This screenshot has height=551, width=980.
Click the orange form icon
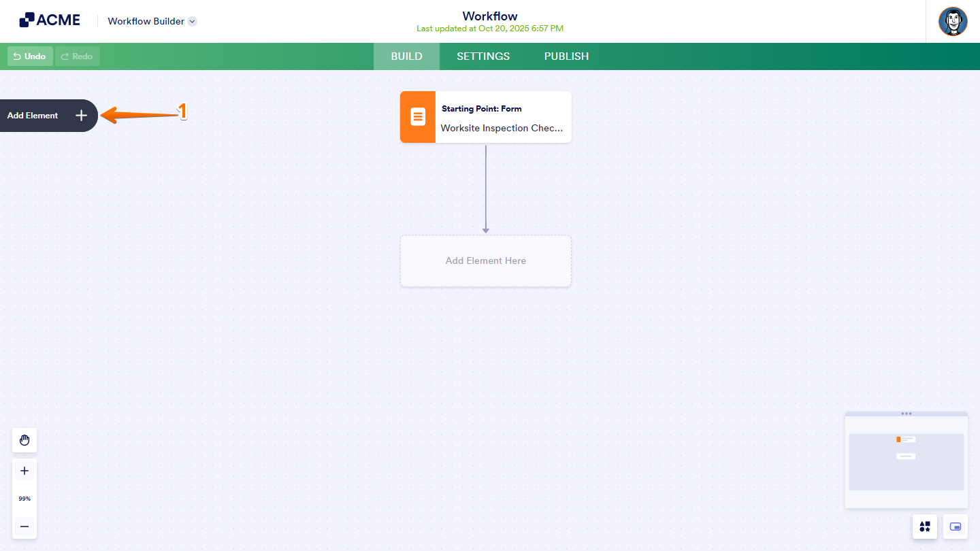(x=418, y=117)
